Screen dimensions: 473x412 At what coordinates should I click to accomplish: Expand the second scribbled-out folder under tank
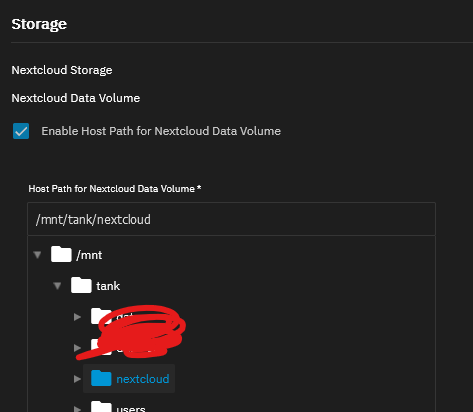coord(77,348)
